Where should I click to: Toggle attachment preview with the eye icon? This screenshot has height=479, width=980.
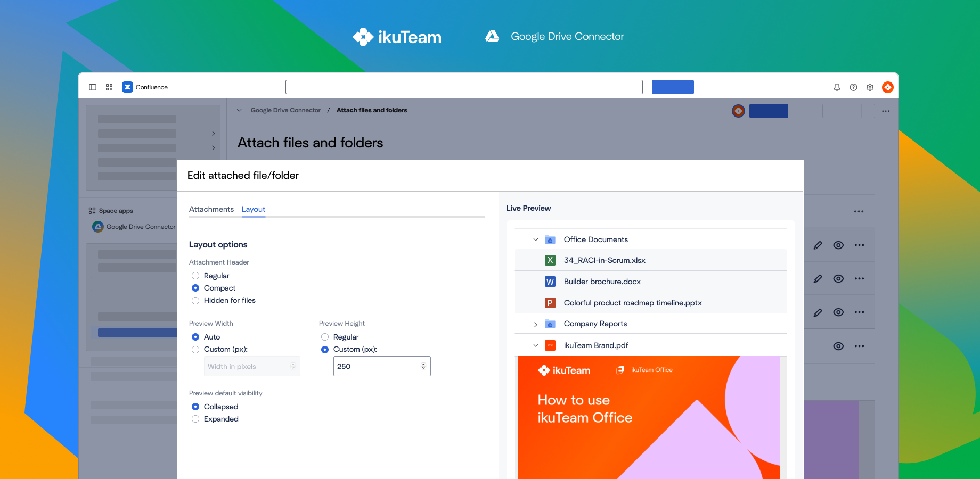838,245
